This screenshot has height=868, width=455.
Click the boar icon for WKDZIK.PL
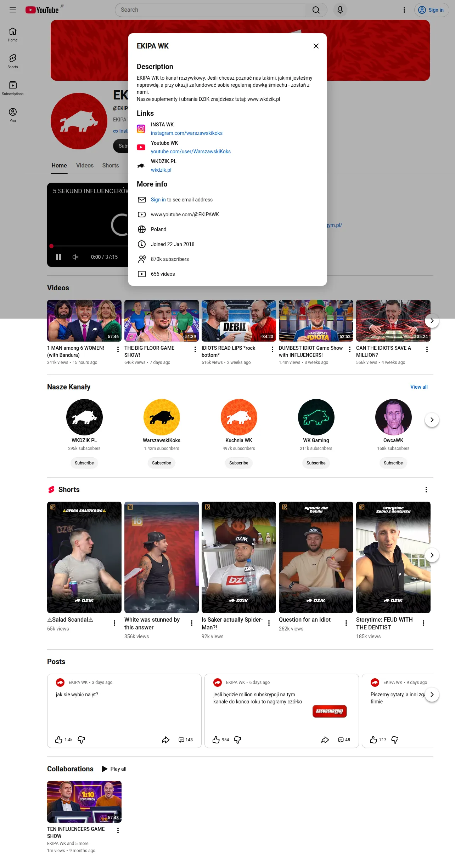click(x=141, y=166)
